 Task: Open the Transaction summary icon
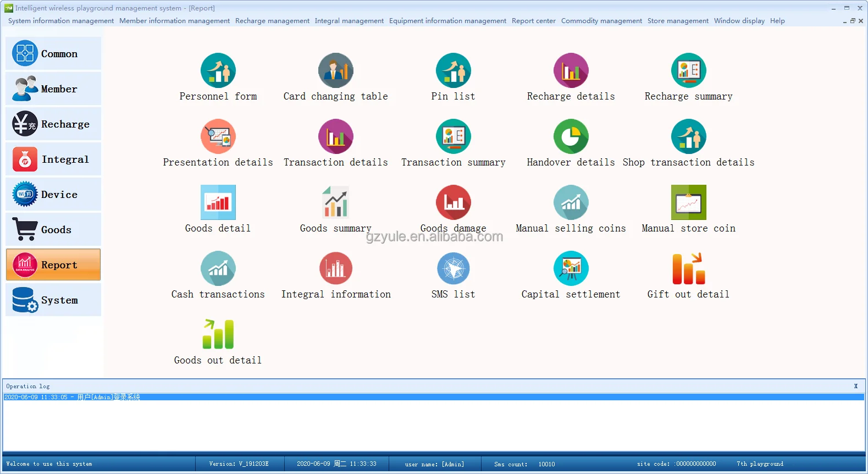[x=454, y=136]
